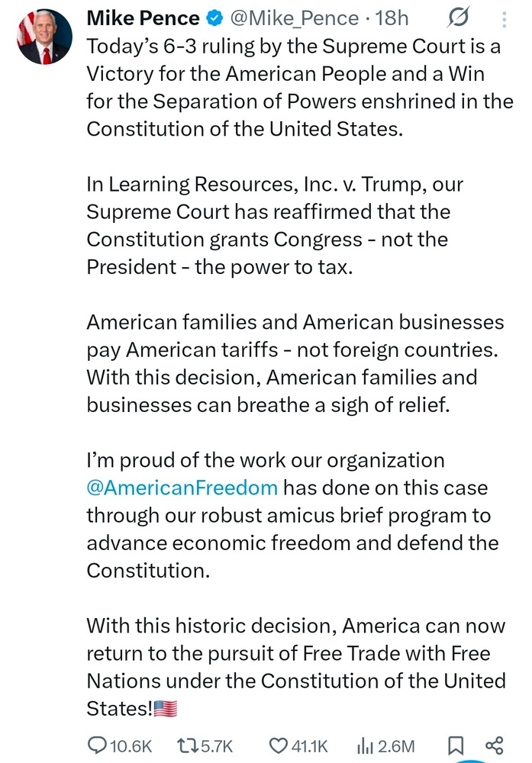Click the paragraph mentioning Learning Resources, Inc.
The width and height of the screenshot is (532, 763).
(x=275, y=225)
